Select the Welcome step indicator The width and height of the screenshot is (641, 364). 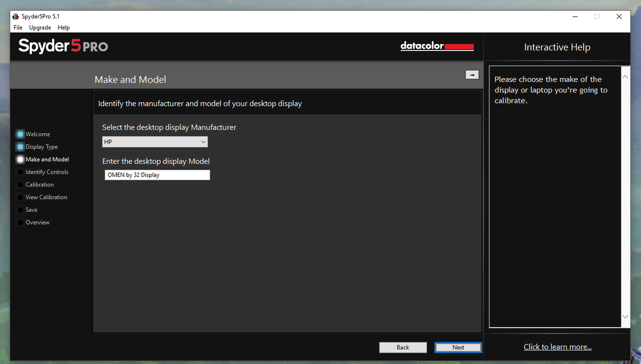(20, 134)
